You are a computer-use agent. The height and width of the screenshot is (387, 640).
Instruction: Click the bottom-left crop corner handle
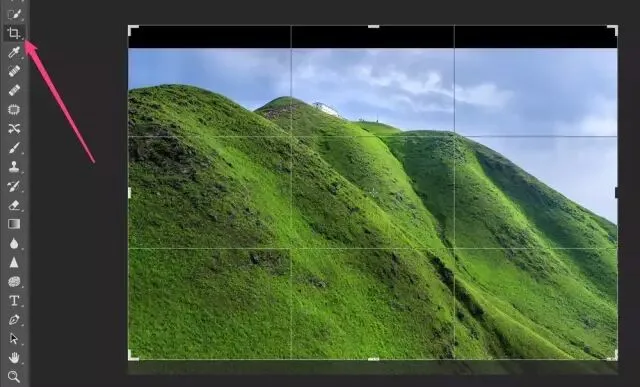pyautogui.click(x=133, y=356)
